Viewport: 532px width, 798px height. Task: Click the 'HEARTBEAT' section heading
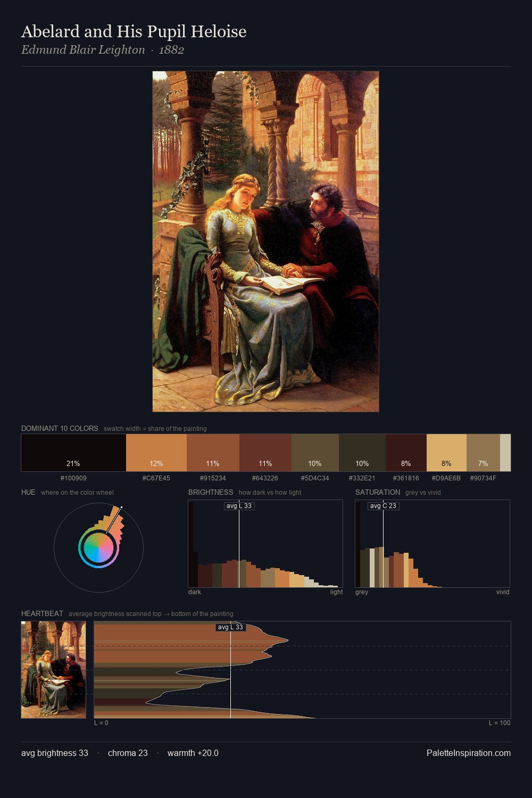click(x=42, y=613)
